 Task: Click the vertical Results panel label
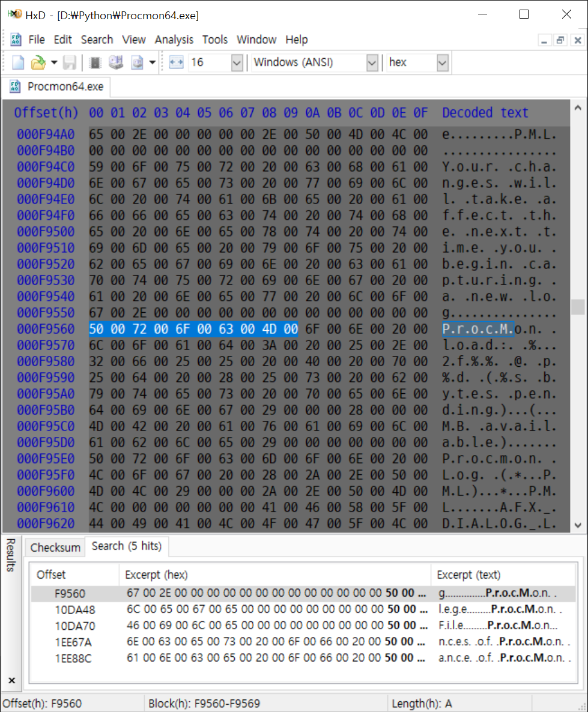coord(11,555)
